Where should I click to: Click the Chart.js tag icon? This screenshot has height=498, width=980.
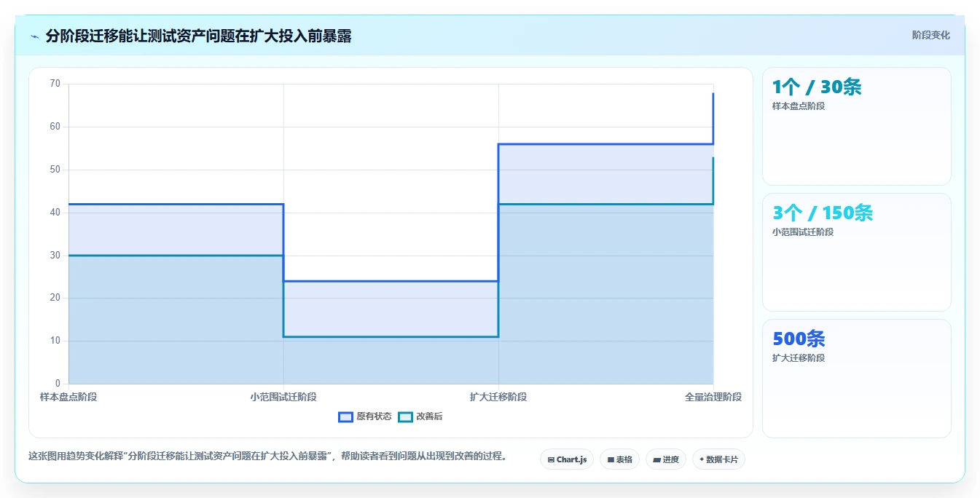tap(551, 460)
